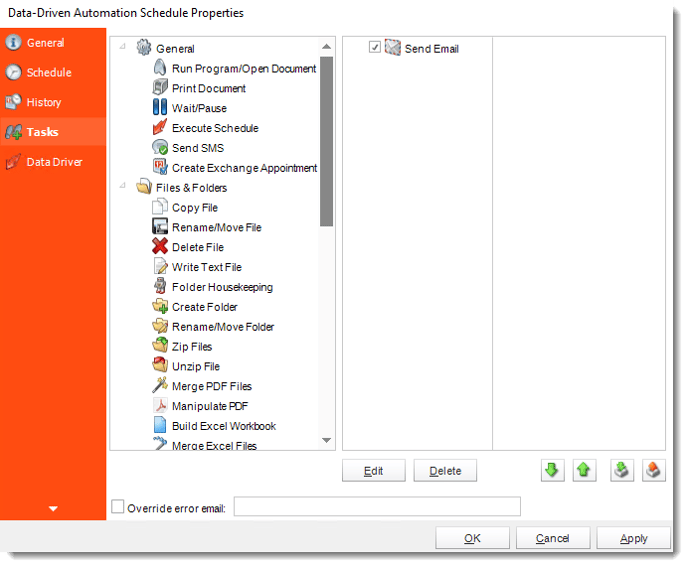Select Send Email task label
The width and height of the screenshot is (688, 567).
(x=431, y=49)
